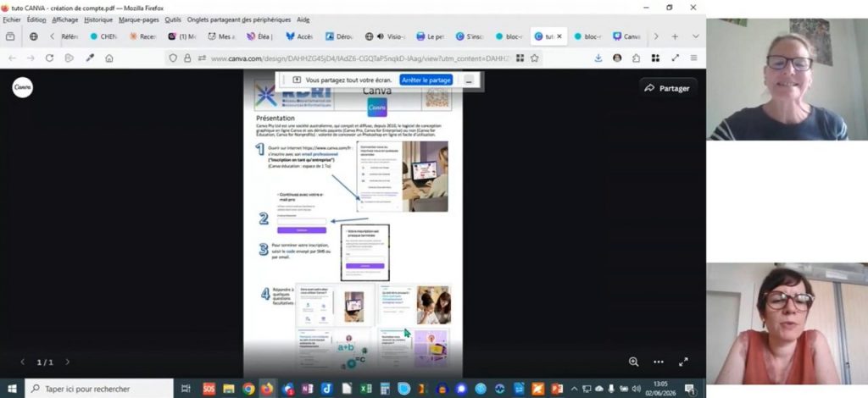868x398 pixels.
Task: Click the taskbar search box
Action: pos(100,389)
